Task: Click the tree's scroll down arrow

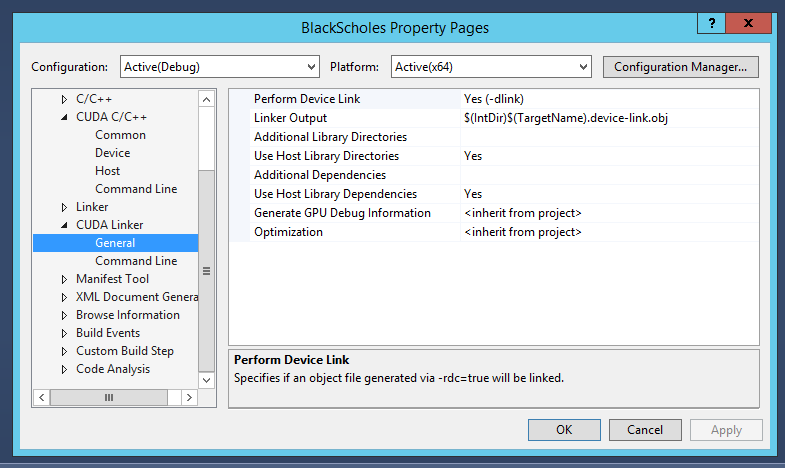Action: [x=207, y=380]
